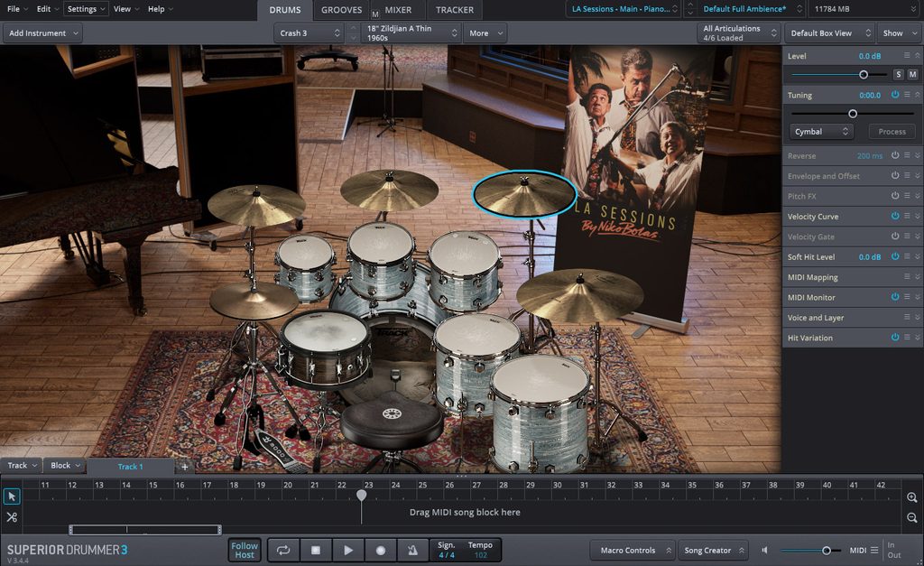Switch to the TRACKER tab
Screen dimensions: 924x566
(x=455, y=10)
